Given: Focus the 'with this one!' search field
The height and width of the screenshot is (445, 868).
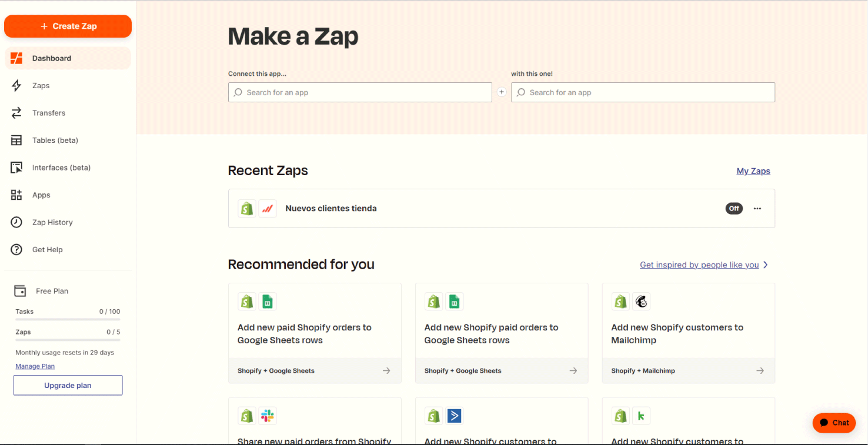Looking at the screenshot, I should (x=643, y=92).
